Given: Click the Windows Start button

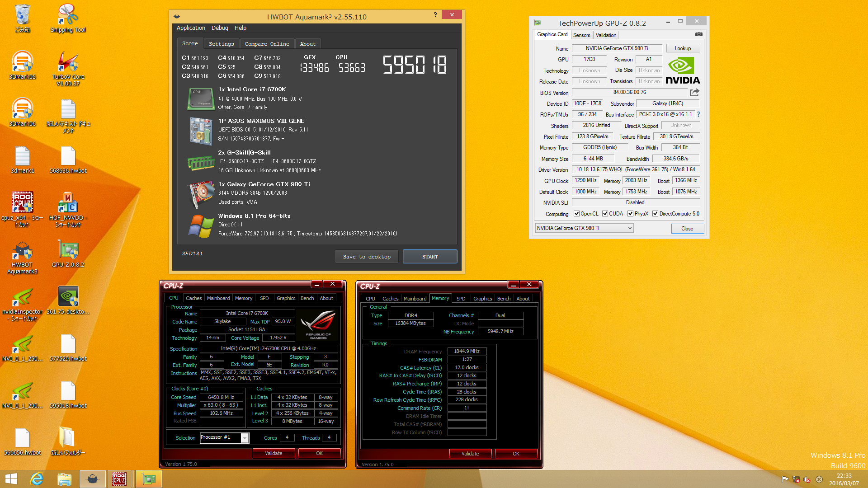Looking at the screenshot, I should 11,479.
